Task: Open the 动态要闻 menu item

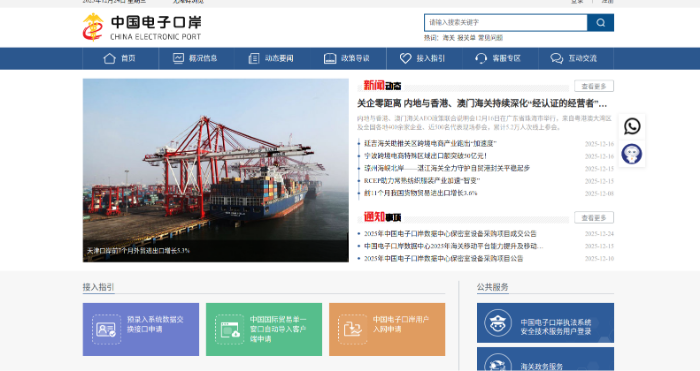Action: coord(279,58)
